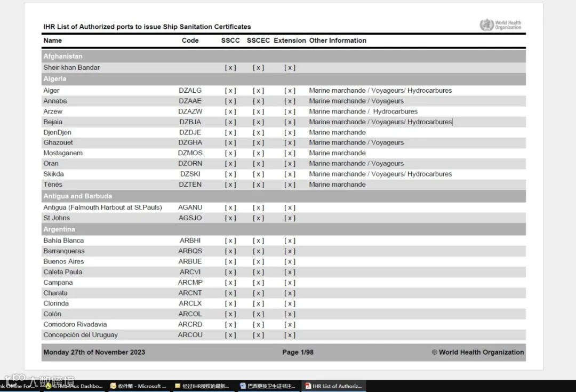Click the port name 'Colón'
This screenshot has width=576, height=392.
tap(52, 314)
